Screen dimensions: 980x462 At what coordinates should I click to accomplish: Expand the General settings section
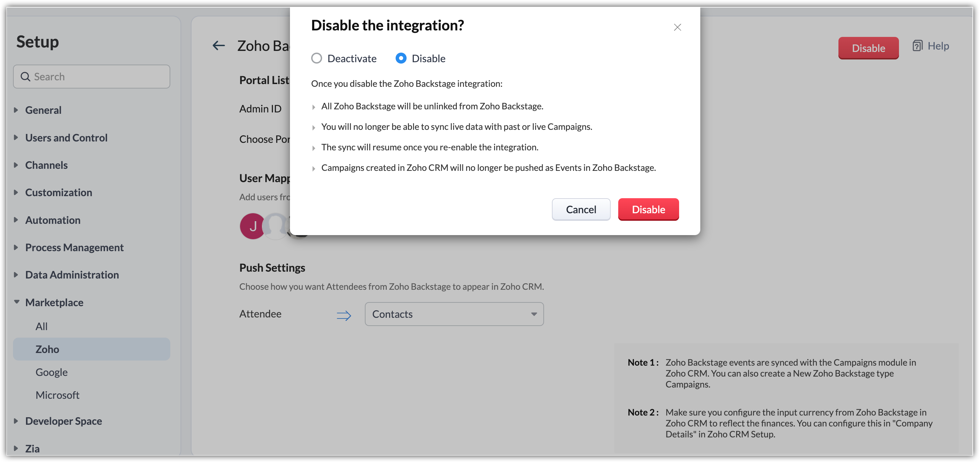[16, 110]
